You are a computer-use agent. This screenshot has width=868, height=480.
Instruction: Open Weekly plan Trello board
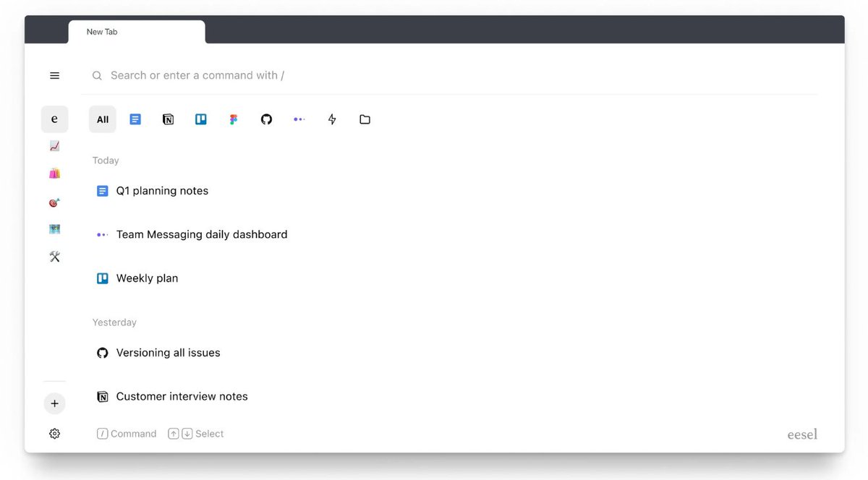147,278
